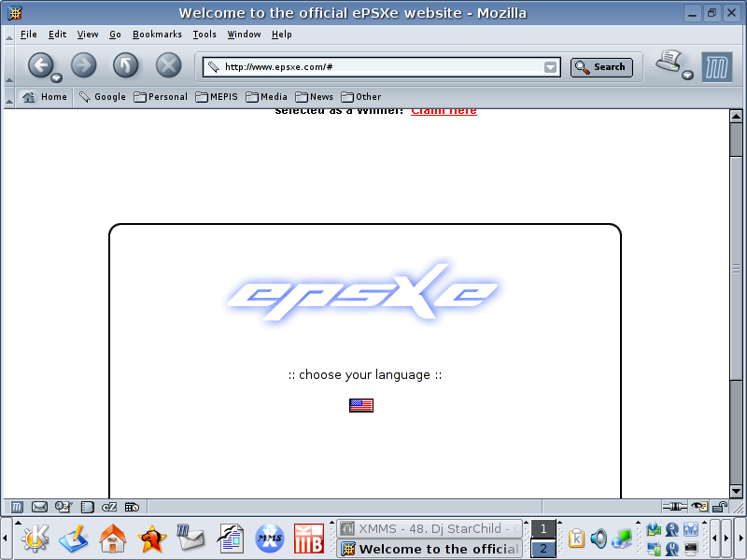The image size is (747, 560).
Task: Select the US flag language link
Action: [x=361, y=405]
